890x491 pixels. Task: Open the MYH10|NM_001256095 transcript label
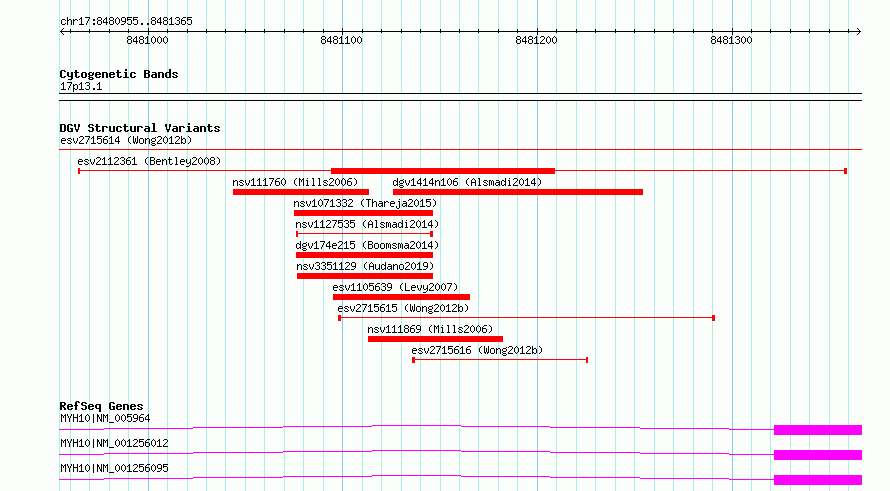114,468
